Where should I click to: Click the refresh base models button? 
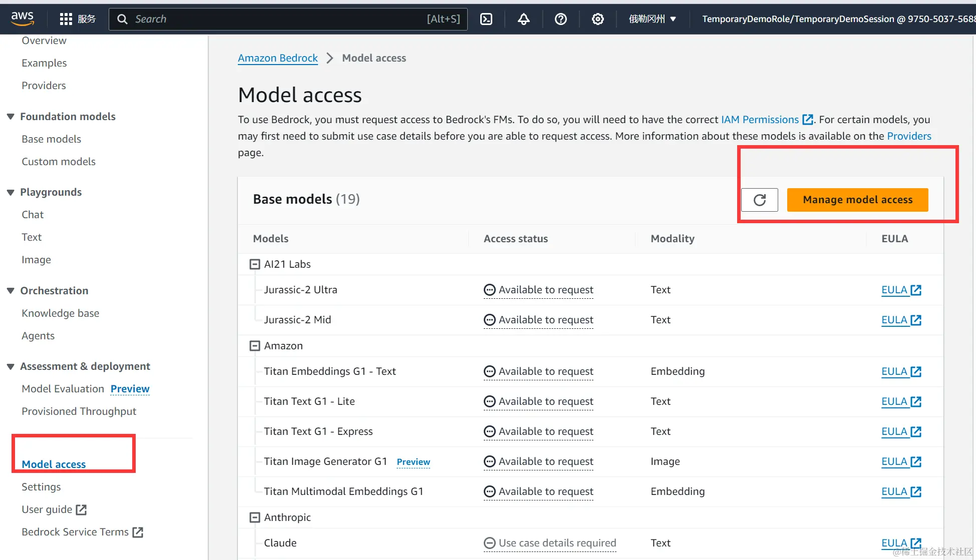pos(760,200)
